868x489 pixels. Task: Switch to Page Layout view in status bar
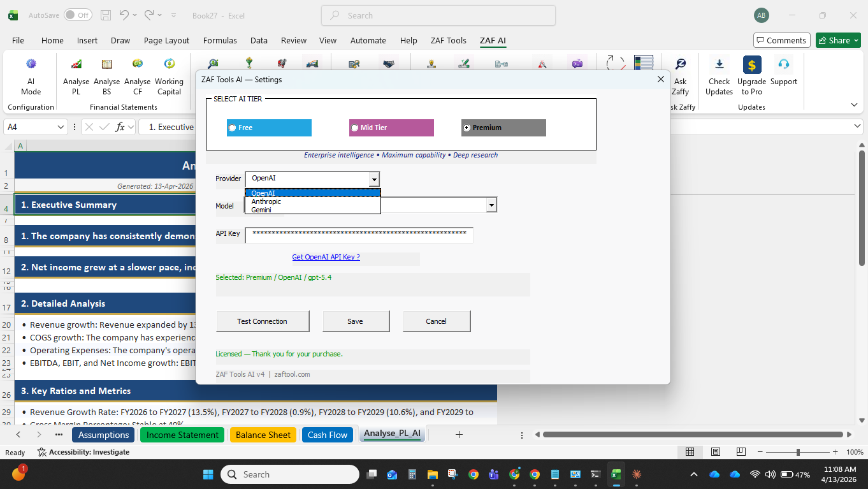(x=715, y=452)
